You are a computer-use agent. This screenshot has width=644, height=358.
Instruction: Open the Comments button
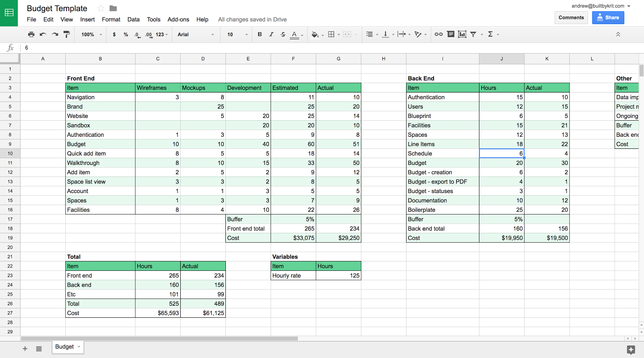click(x=571, y=18)
